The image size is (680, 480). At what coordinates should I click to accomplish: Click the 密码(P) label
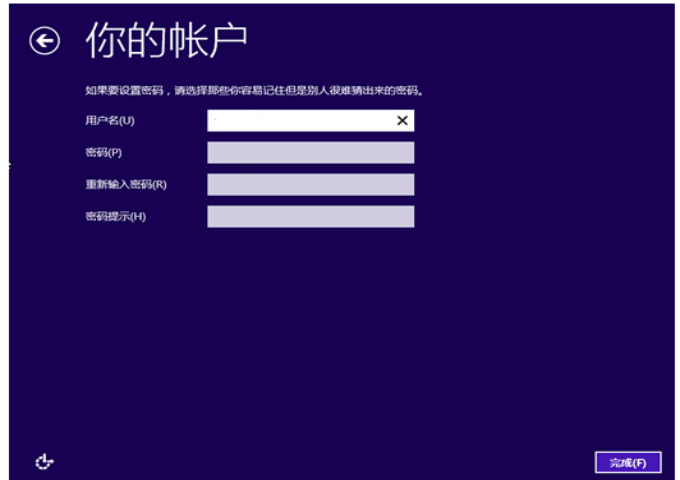pos(104,153)
